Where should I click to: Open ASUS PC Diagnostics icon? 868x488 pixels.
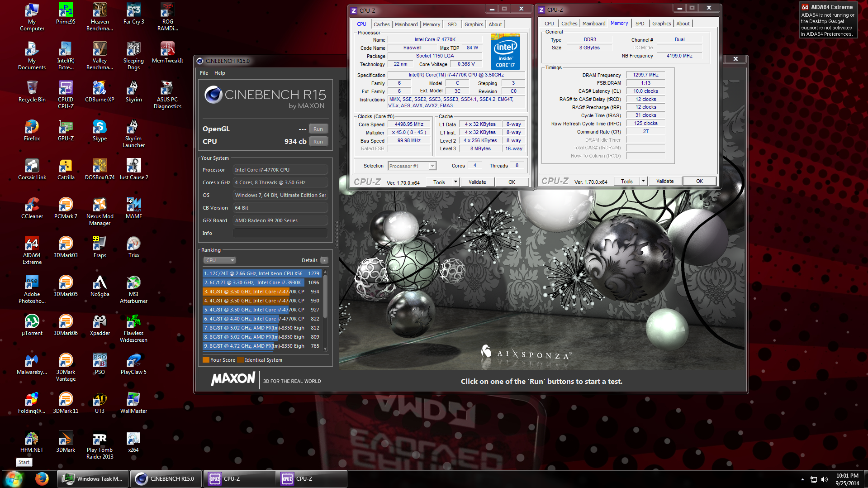tap(167, 95)
